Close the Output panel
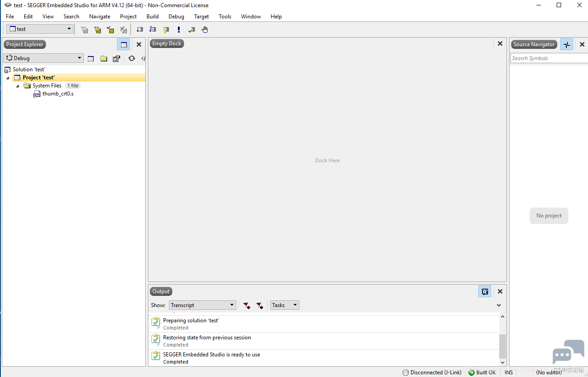Image resolution: width=588 pixels, height=377 pixels. [x=500, y=291]
